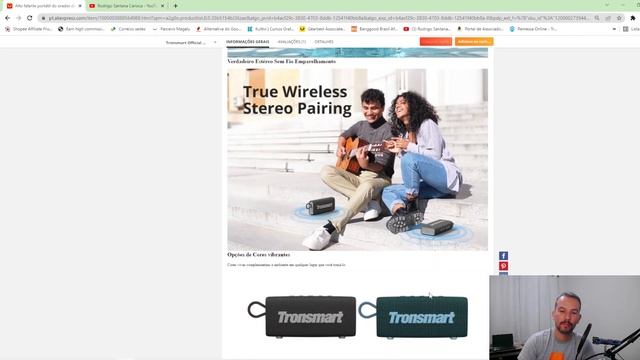Screen dimensions: 640x360
Task: Click the teal Tronsmart speaker image
Action: click(x=413, y=317)
